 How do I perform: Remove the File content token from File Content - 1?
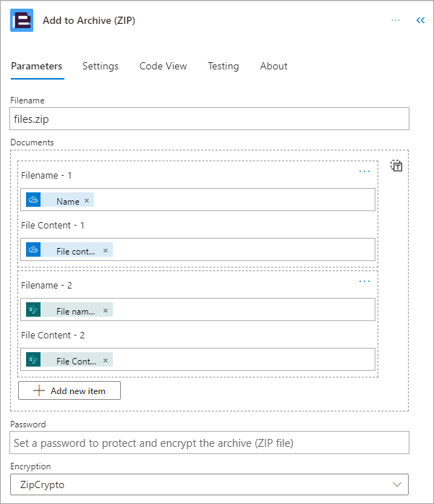coord(106,250)
